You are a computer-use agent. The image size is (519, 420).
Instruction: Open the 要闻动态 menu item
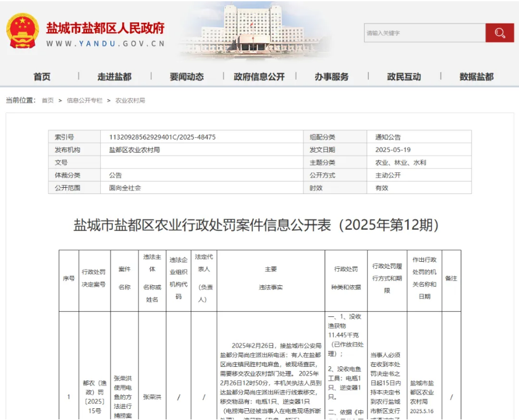click(x=187, y=77)
